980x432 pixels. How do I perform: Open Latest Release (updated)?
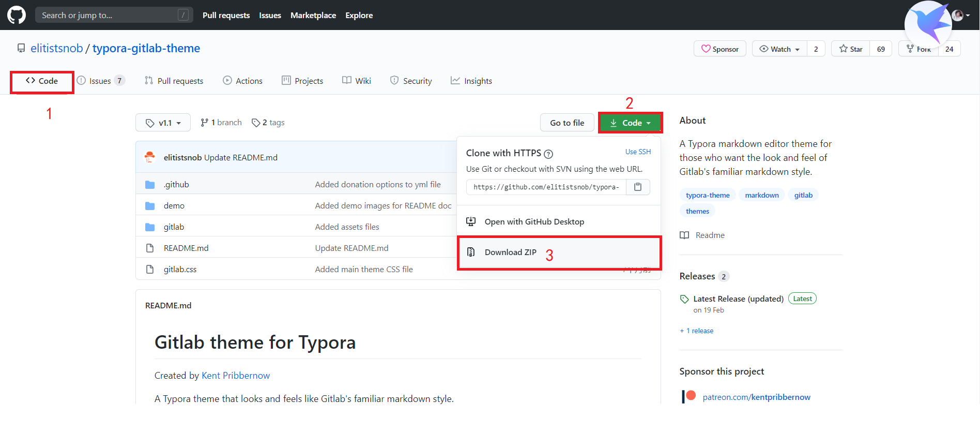(738, 299)
